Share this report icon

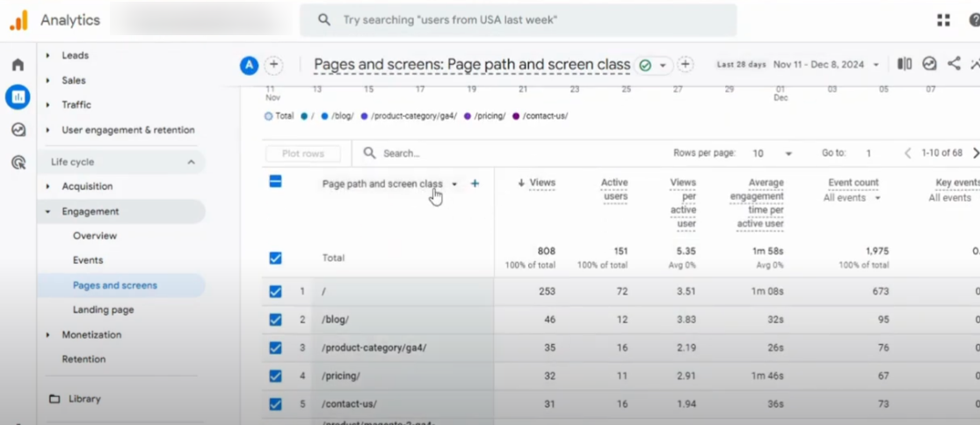pos(954,63)
